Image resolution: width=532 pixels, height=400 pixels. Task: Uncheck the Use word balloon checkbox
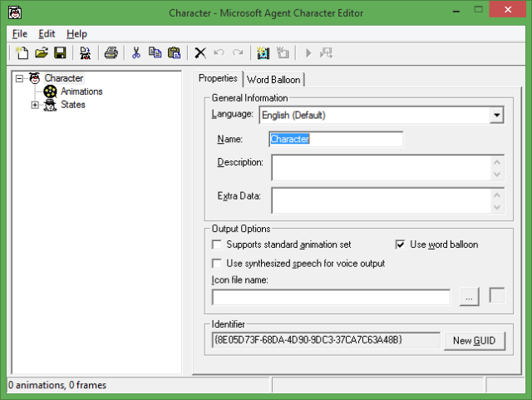coord(401,244)
